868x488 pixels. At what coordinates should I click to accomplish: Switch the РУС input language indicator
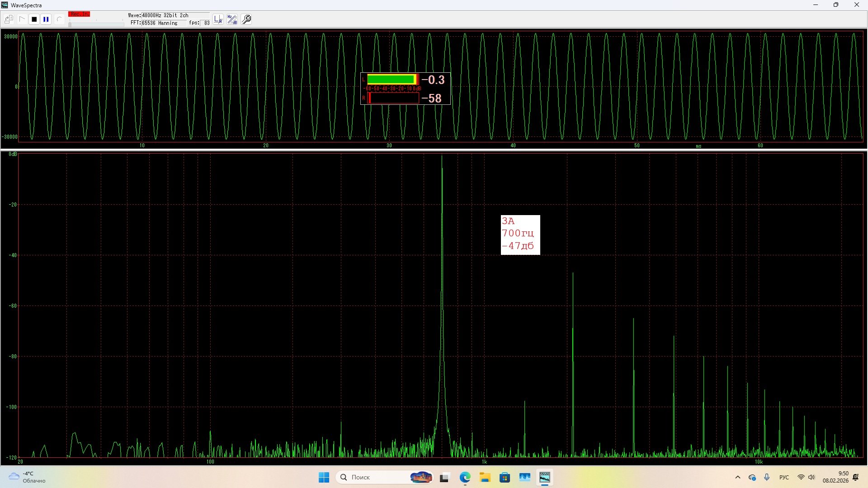pos(784,477)
